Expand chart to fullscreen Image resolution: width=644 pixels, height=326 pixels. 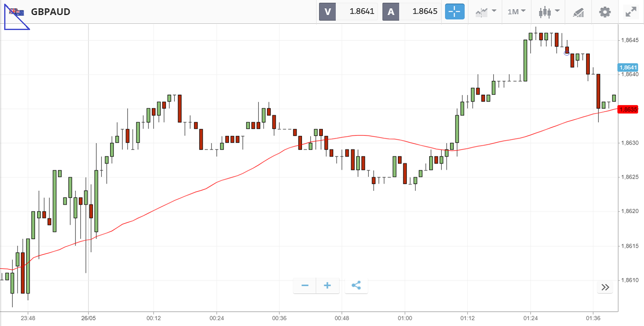tap(631, 12)
